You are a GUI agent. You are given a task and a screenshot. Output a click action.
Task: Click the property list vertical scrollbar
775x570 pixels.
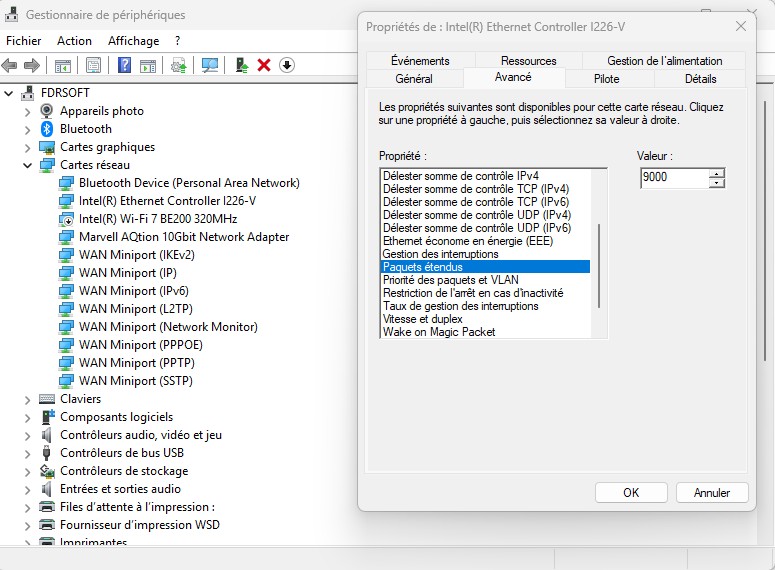pyautogui.click(x=599, y=265)
